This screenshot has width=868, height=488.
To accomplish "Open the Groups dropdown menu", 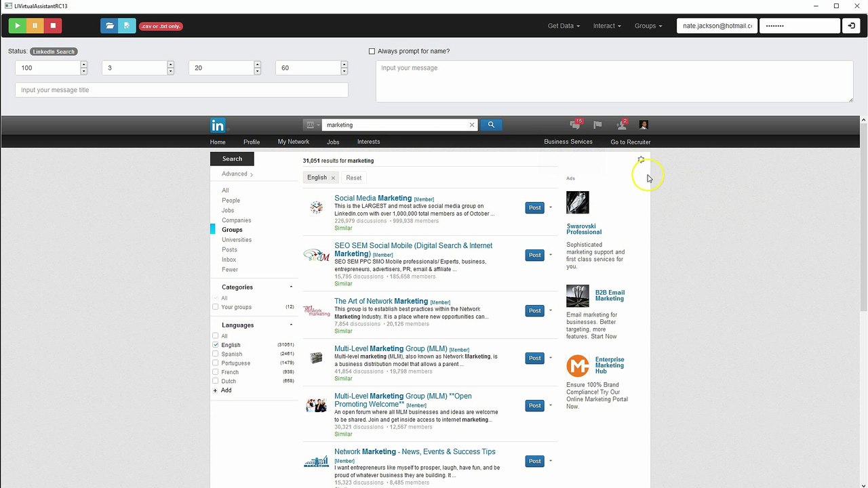I will tap(648, 26).
